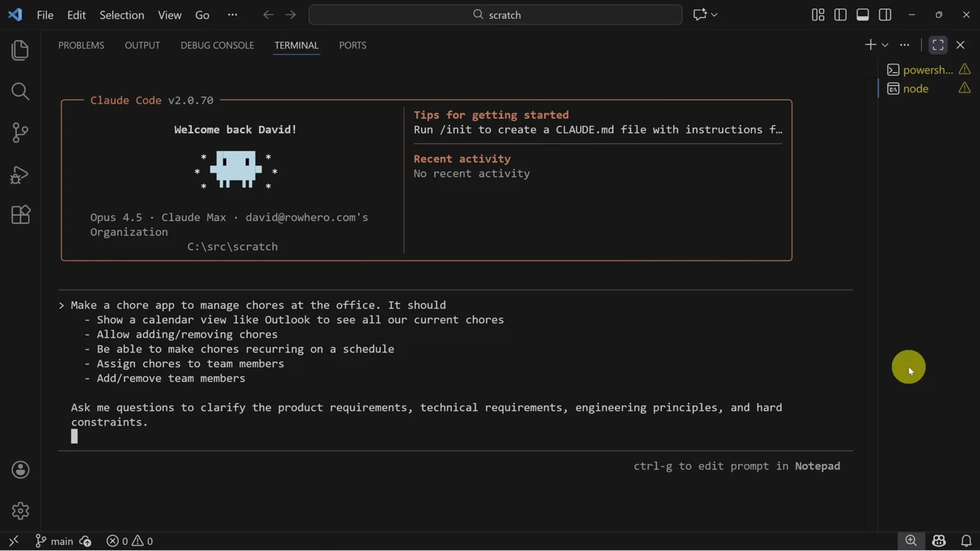
Task: Open the Accounts menu icon
Action: (x=20, y=470)
